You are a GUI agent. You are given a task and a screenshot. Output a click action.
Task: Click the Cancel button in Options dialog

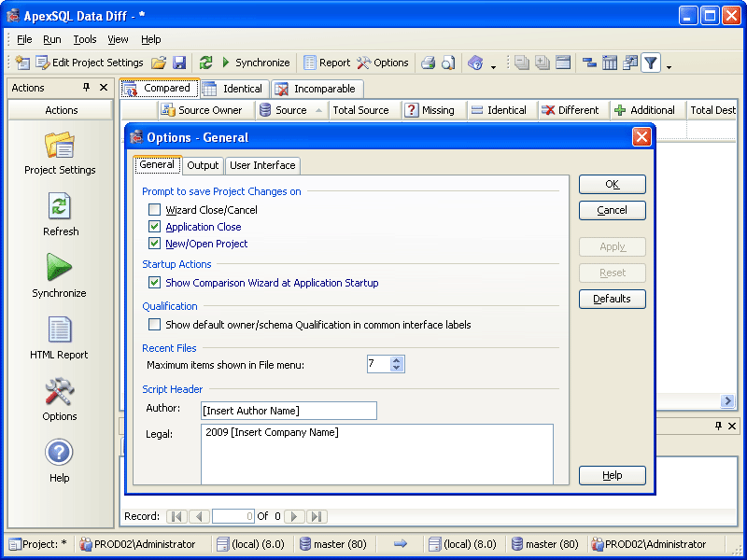click(x=612, y=210)
